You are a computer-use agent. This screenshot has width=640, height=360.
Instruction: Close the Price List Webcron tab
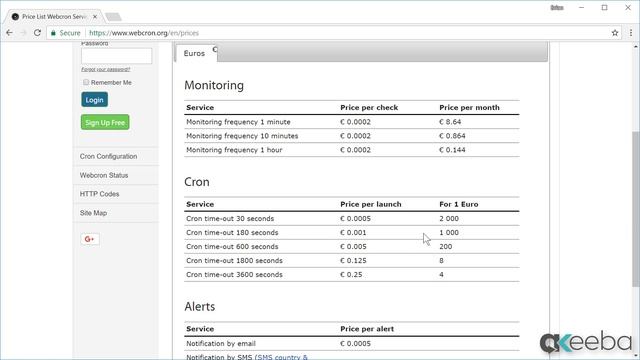coord(95,17)
